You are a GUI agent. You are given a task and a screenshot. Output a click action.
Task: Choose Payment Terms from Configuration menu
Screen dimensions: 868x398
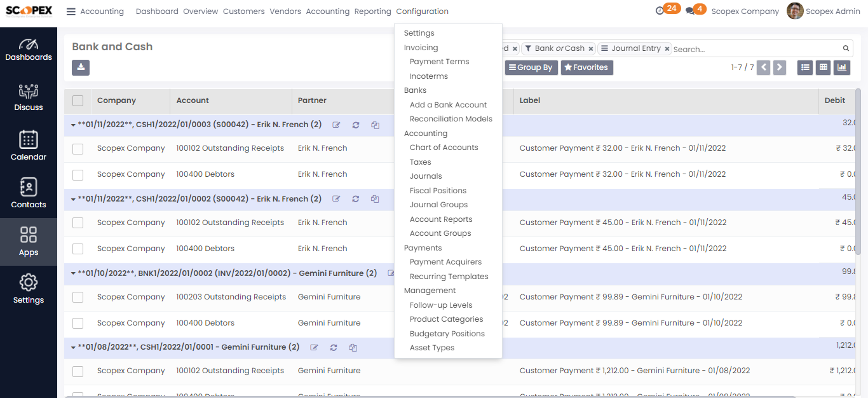439,62
